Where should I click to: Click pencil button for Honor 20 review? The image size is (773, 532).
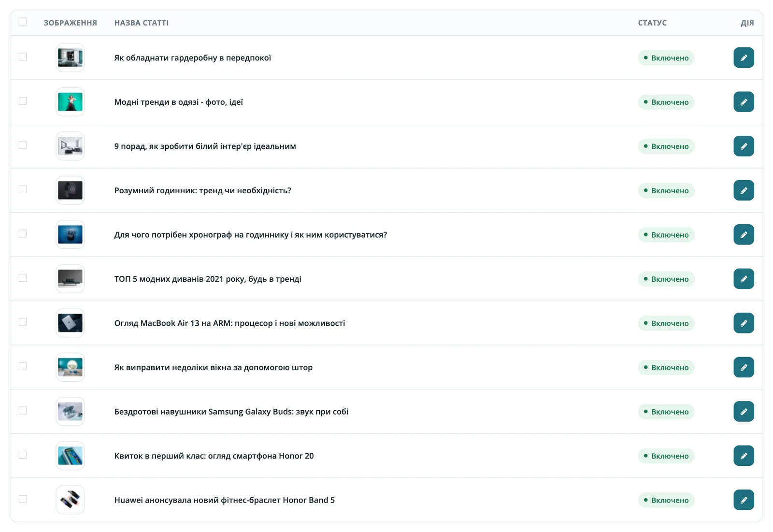pyautogui.click(x=744, y=456)
